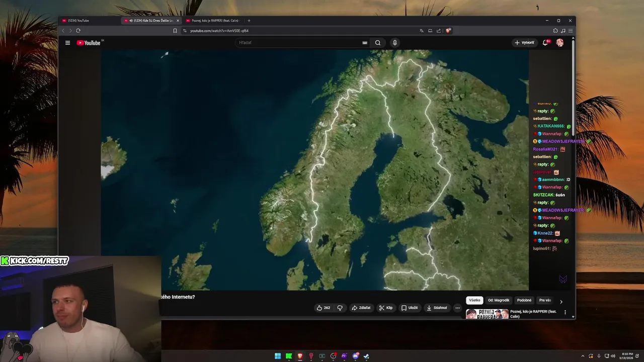Screen dimensions: 644x362
Task: Open Brave Shields lion icon
Action: point(448,31)
